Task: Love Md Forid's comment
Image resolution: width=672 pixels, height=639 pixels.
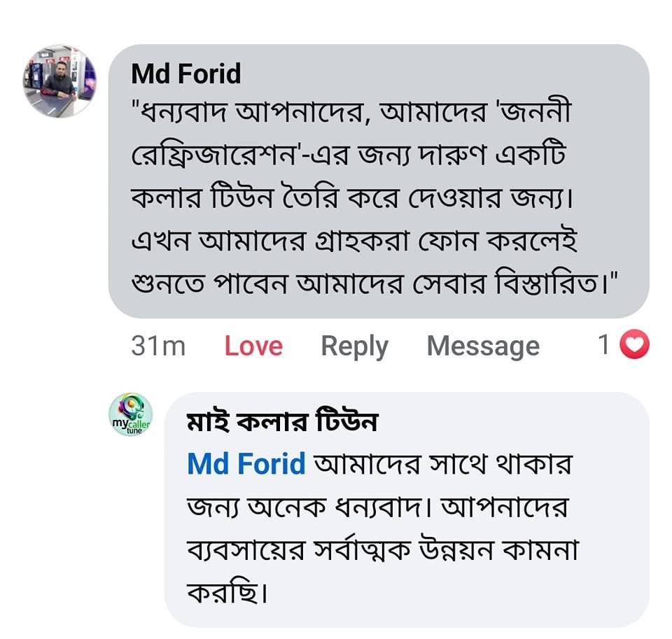Action: pyautogui.click(x=253, y=346)
